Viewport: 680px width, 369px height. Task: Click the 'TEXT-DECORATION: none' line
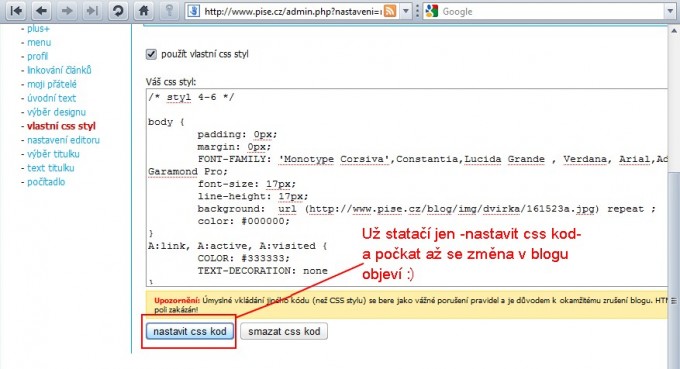[x=262, y=271]
